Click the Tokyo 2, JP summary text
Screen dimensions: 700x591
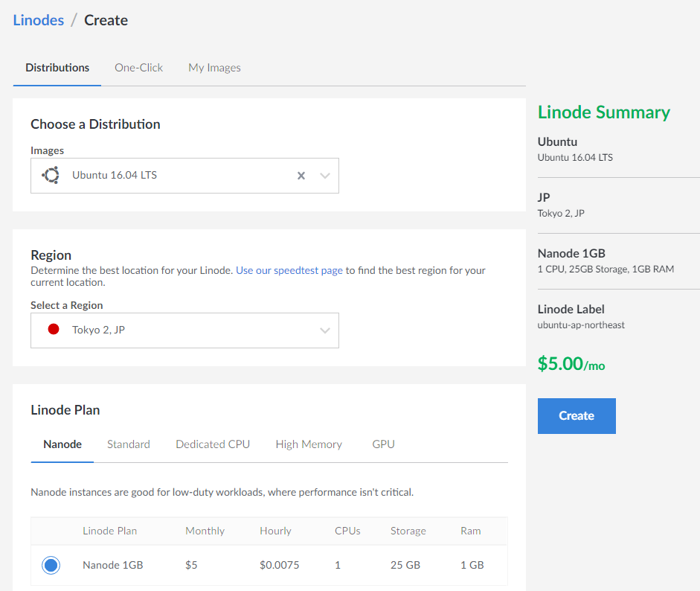(x=561, y=213)
